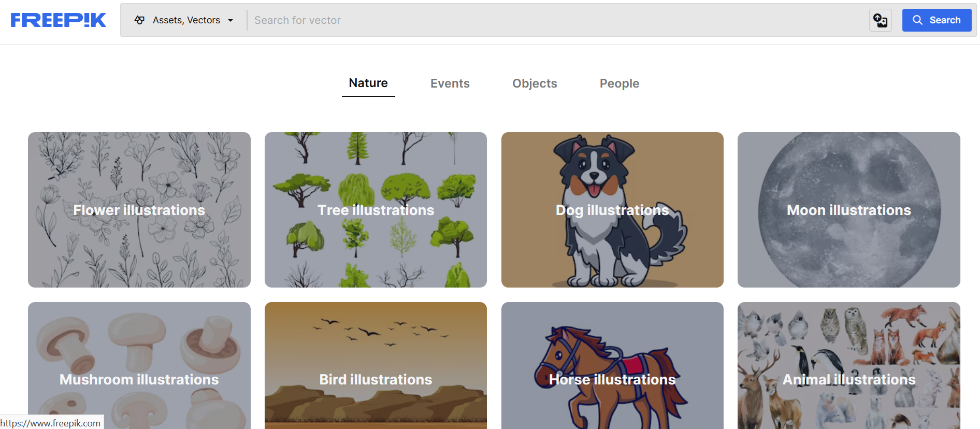Click the Freepik logo

[x=58, y=20]
